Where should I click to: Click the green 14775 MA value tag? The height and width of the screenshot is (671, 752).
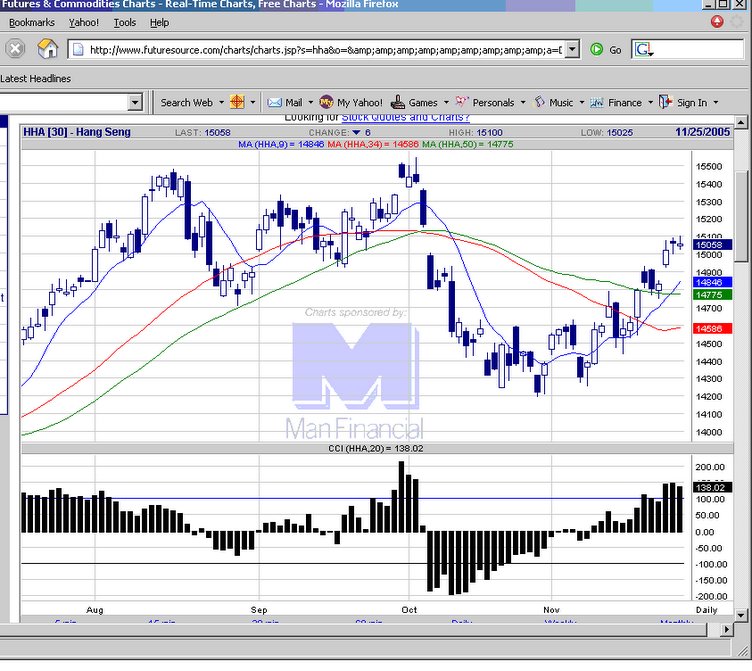[713, 295]
